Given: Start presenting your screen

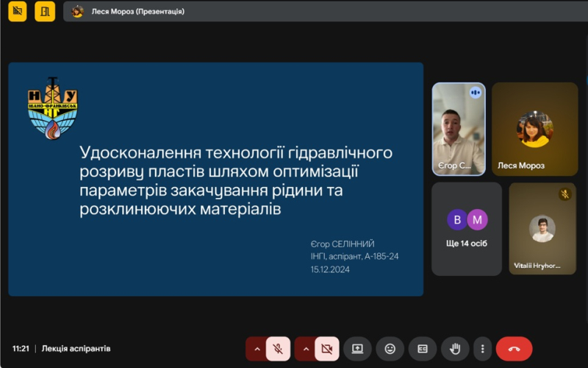Looking at the screenshot, I should pyautogui.click(x=357, y=349).
